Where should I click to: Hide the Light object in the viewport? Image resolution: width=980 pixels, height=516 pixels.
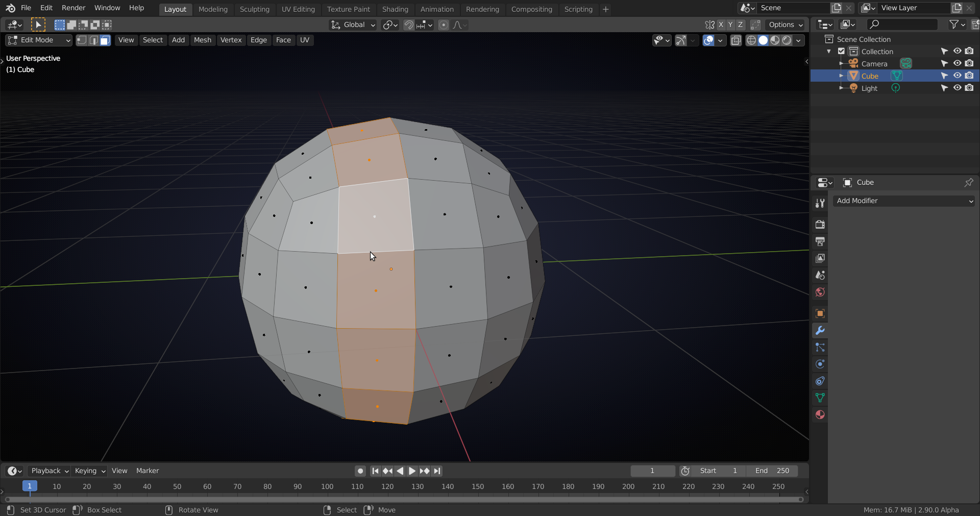pyautogui.click(x=957, y=88)
